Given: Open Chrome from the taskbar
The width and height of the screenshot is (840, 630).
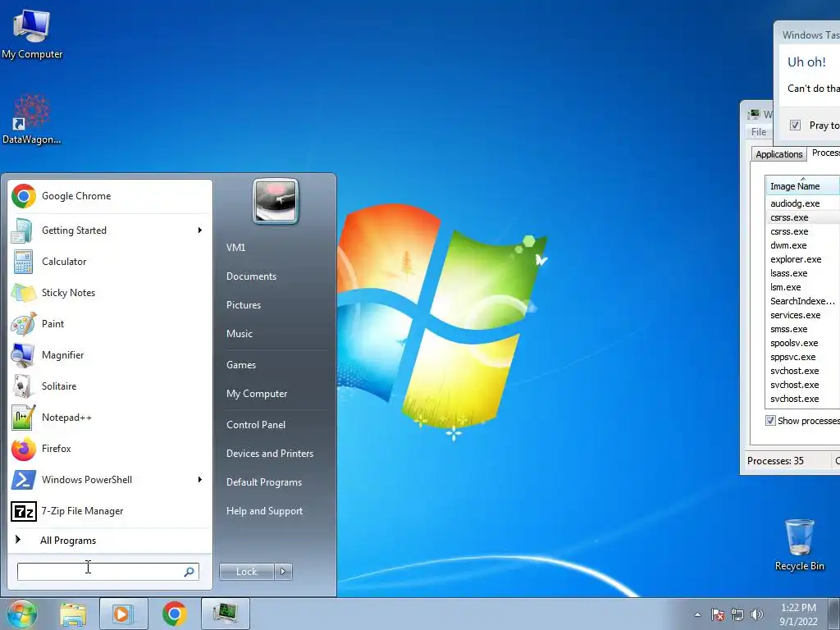Looking at the screenshot, I should pos(175,614).
